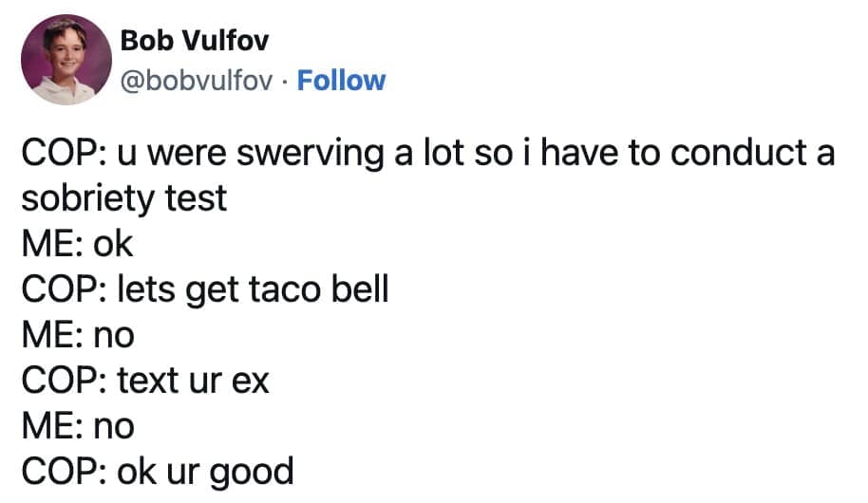Click the second "ME: no" line
The height and width of the screenshot is (503, 868).
[x=77, y=425]
